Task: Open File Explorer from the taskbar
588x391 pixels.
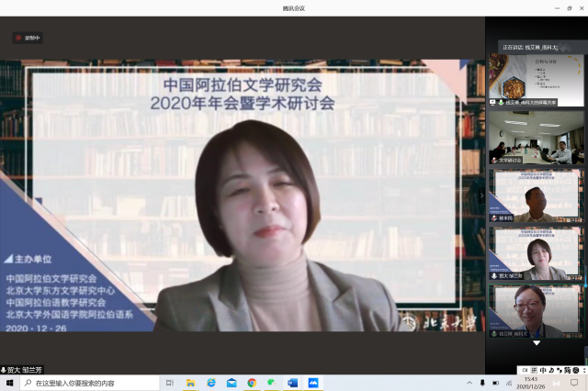Action: [190, 382]
